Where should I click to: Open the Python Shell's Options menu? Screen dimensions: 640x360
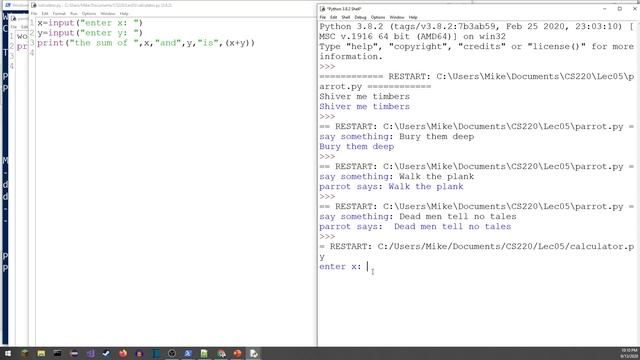click(x=378, y=17)
